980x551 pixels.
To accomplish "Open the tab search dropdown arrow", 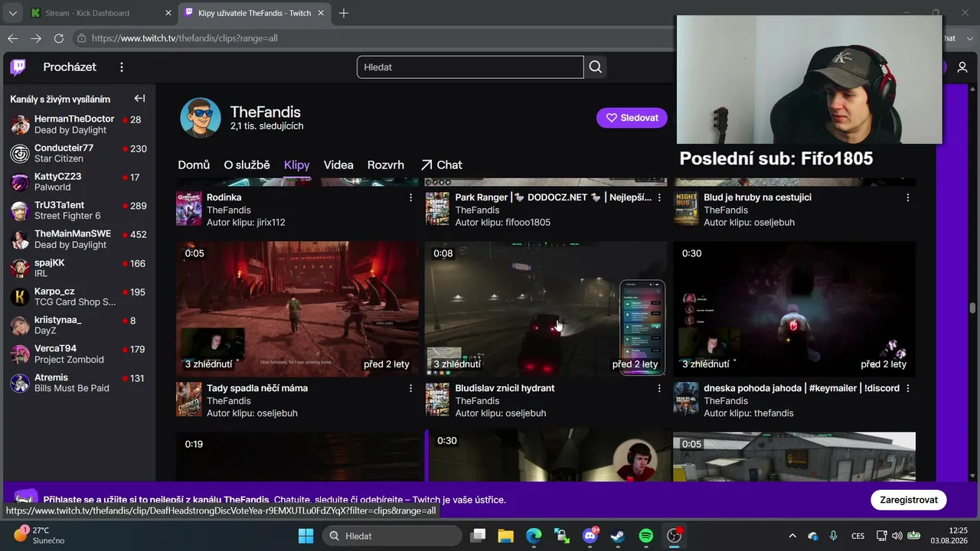I will tap(12, 13).
